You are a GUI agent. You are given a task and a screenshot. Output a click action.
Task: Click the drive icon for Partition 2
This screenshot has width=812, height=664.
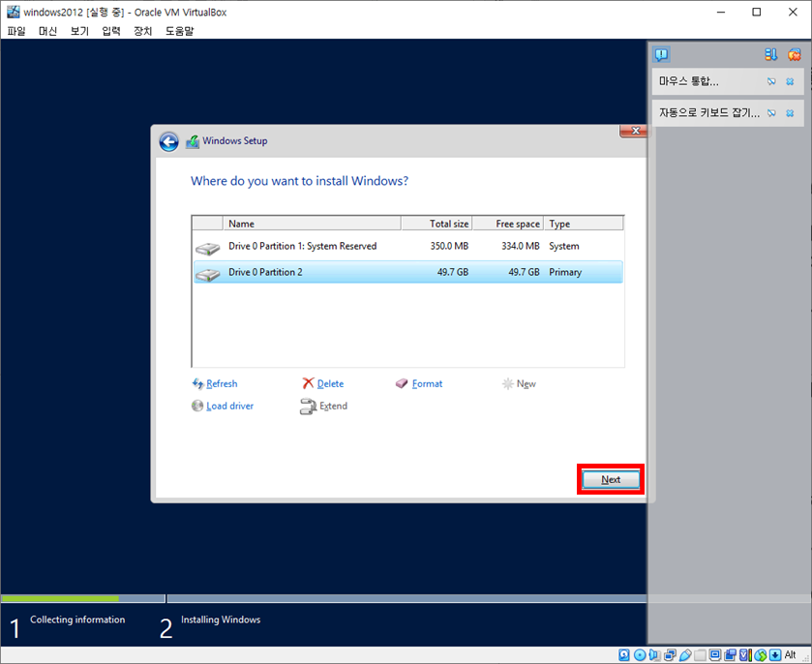coord(208,274)
